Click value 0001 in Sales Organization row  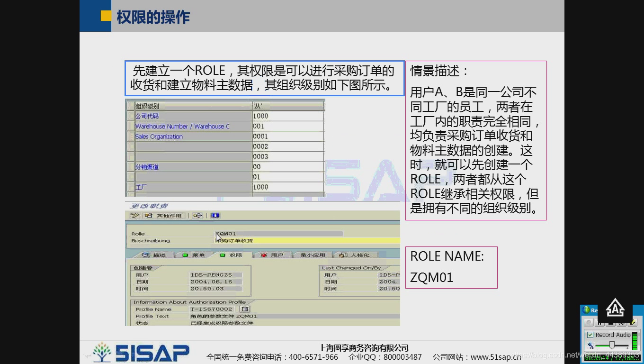(287, 136)
